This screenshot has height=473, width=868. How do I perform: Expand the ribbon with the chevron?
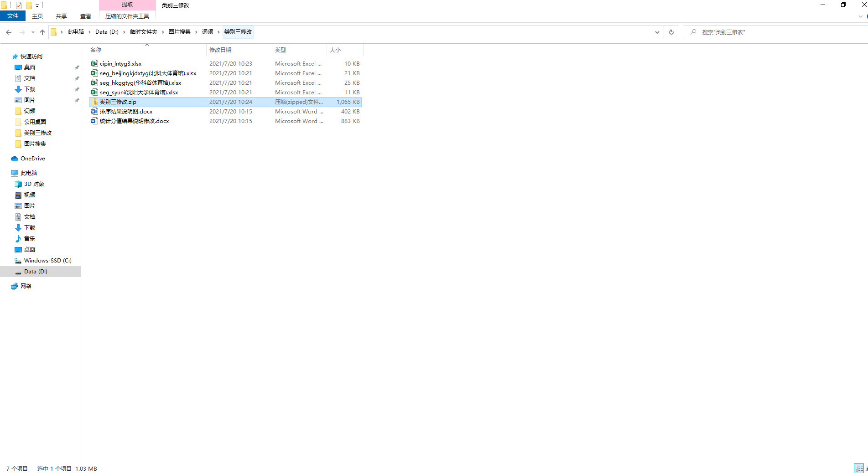860,16
